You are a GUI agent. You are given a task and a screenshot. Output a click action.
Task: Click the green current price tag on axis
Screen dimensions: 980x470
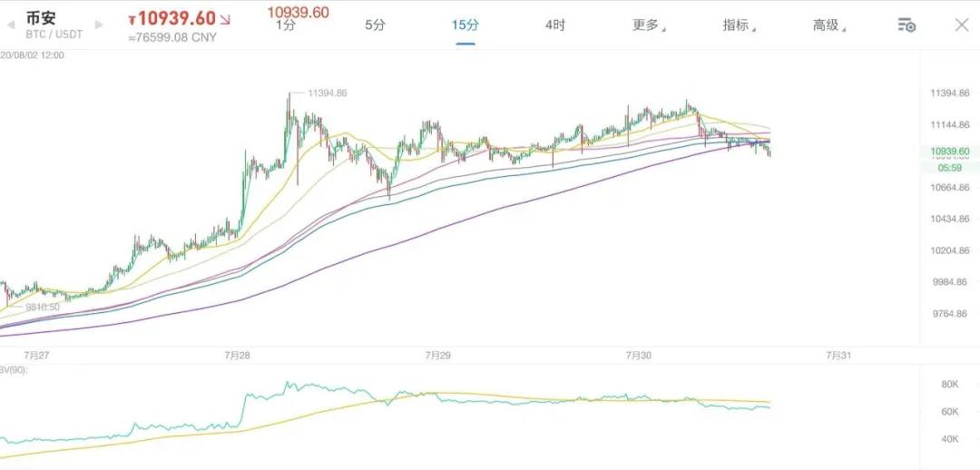tap(950, 152)
